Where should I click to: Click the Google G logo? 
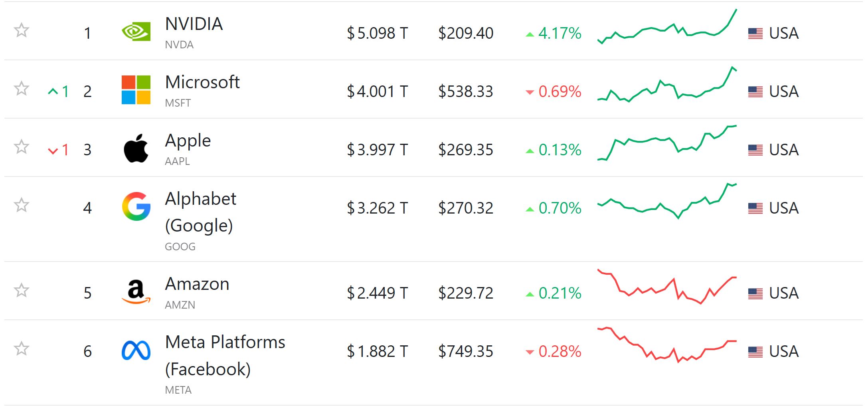(x=136, y=206)
